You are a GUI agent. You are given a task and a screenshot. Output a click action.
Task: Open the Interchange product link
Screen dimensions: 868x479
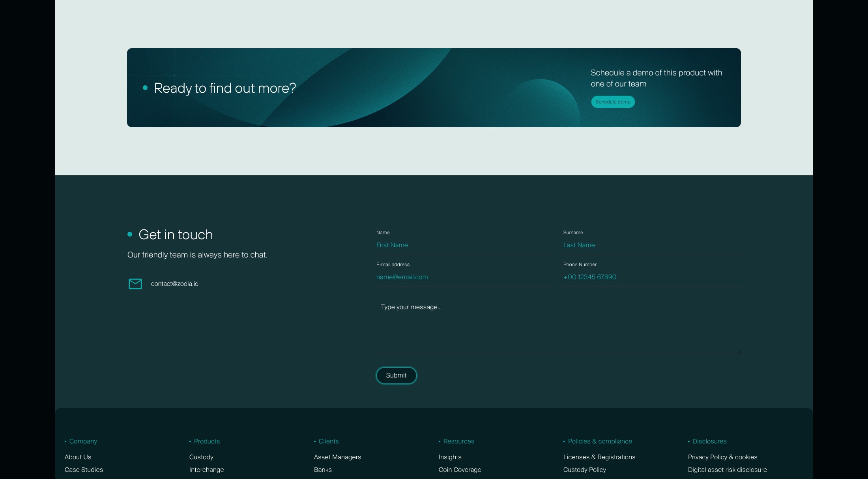point(206,470)
